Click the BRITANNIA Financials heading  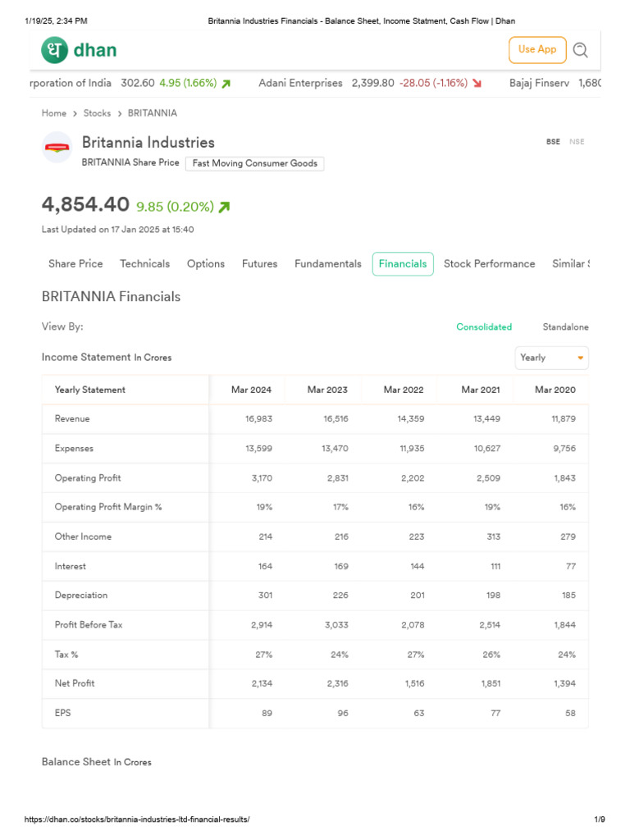pyautogui.click(x=111, y=297)
